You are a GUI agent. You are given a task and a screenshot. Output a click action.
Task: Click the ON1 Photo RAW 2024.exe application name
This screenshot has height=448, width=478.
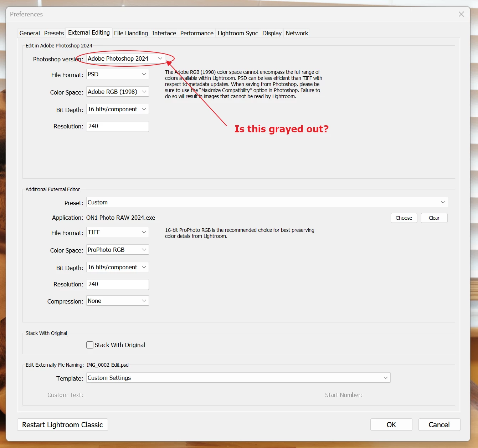(120, 218)
